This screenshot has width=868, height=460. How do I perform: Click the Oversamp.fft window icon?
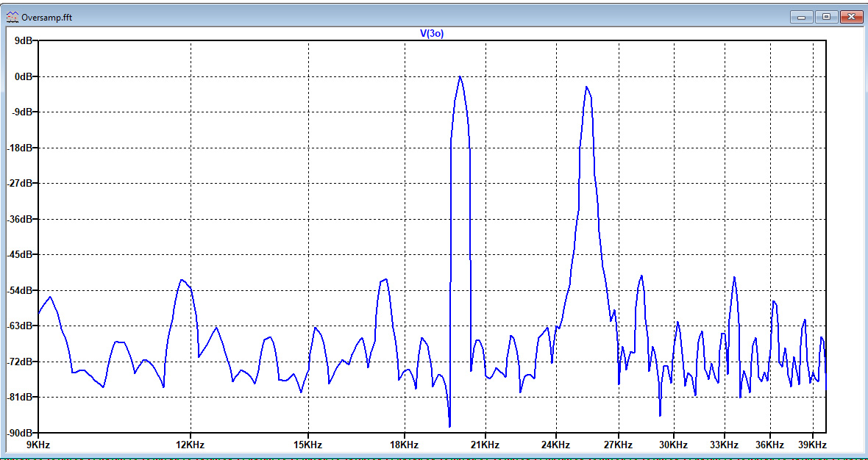[x=12, y=17]
